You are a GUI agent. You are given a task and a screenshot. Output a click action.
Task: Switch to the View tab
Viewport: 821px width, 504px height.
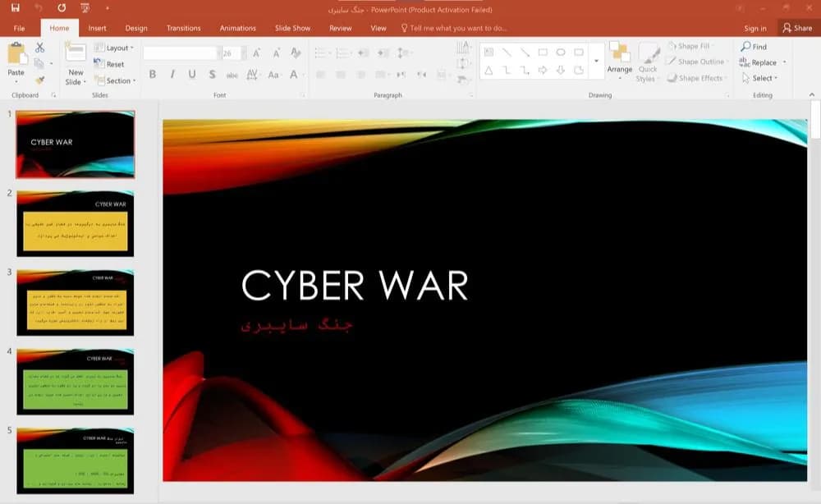378,28
